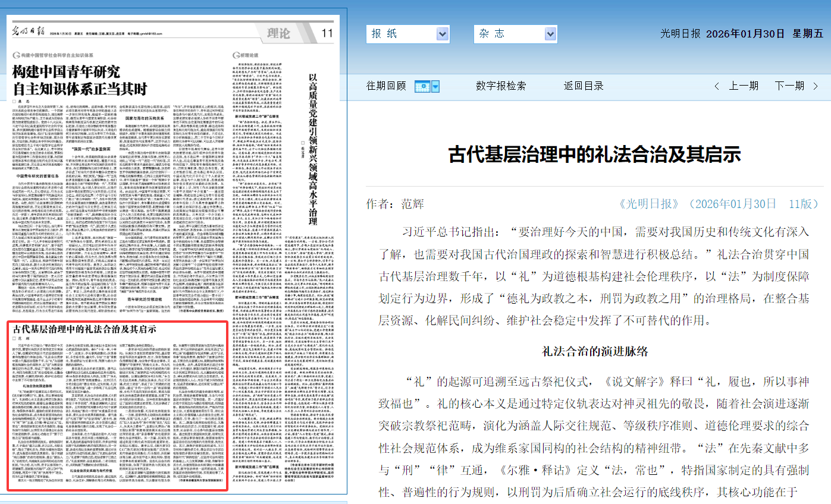Click the calendar dropdown arrow beside 往期回顾
This screenshot has width=831, height=504.
point(435,86)
